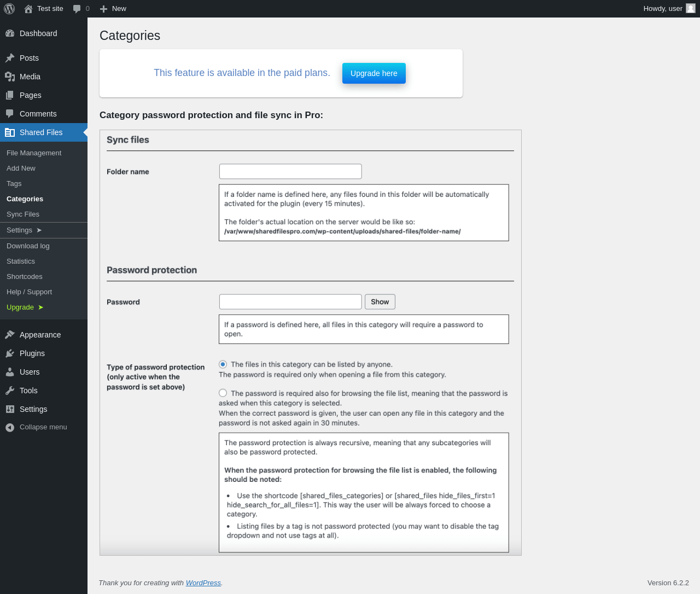This screenshot has height=594, width=700.
Task: Click the Media menu label
Action: coord(30,77)
